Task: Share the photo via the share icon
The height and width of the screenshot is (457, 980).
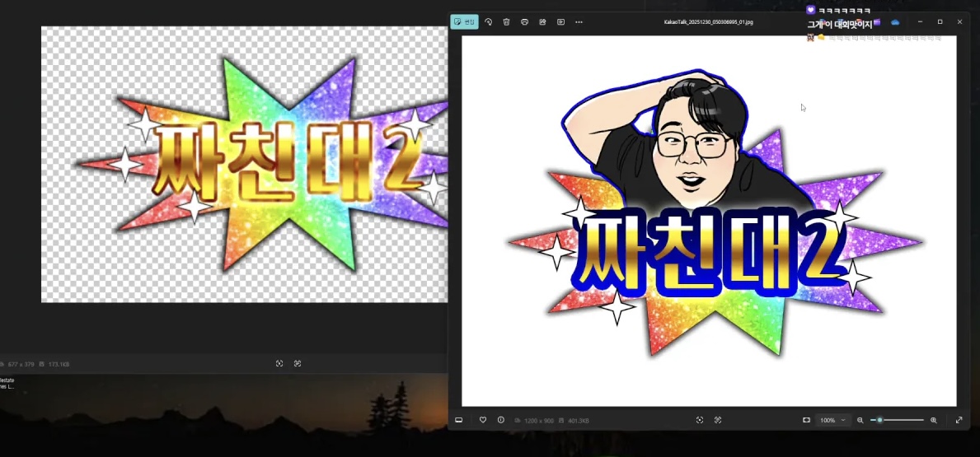Action: (x=543, y=22)
